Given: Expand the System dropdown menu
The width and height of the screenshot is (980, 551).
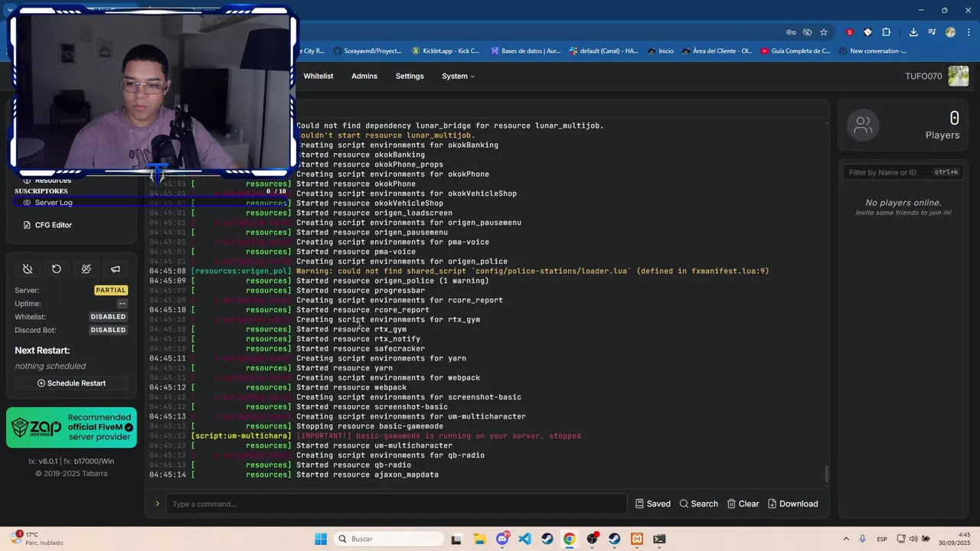Looking at the screenshot, I should [458, 77].
